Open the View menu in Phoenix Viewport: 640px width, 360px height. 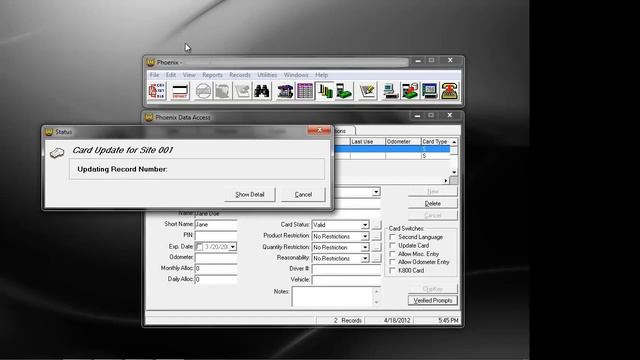coord(189,75)
